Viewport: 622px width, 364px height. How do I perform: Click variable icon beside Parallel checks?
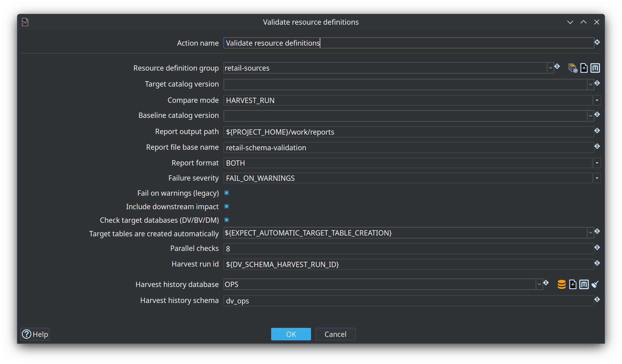tap(597, 247)
